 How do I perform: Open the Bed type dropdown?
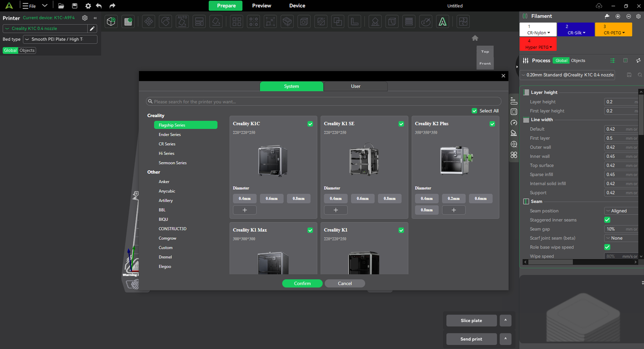pos(60,39)
